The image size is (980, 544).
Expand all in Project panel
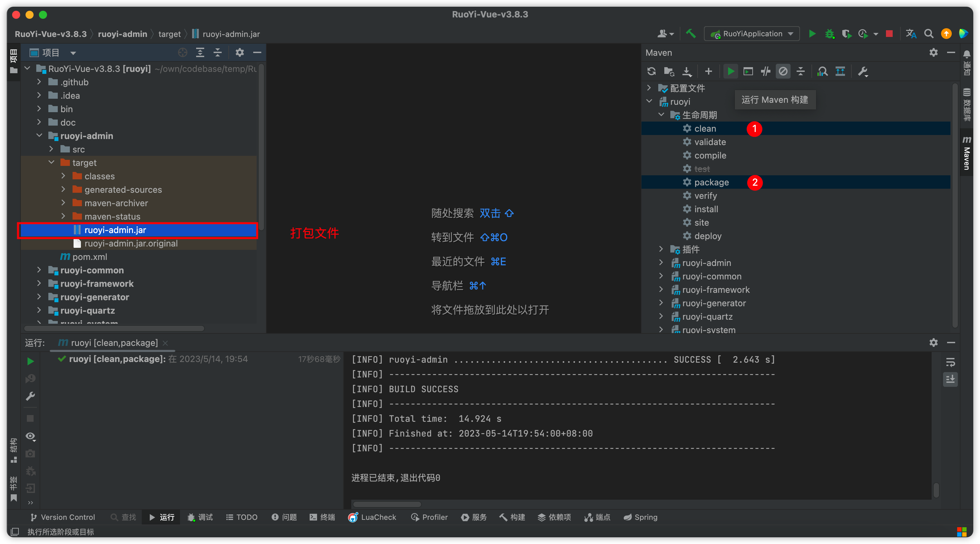[200, 52]
